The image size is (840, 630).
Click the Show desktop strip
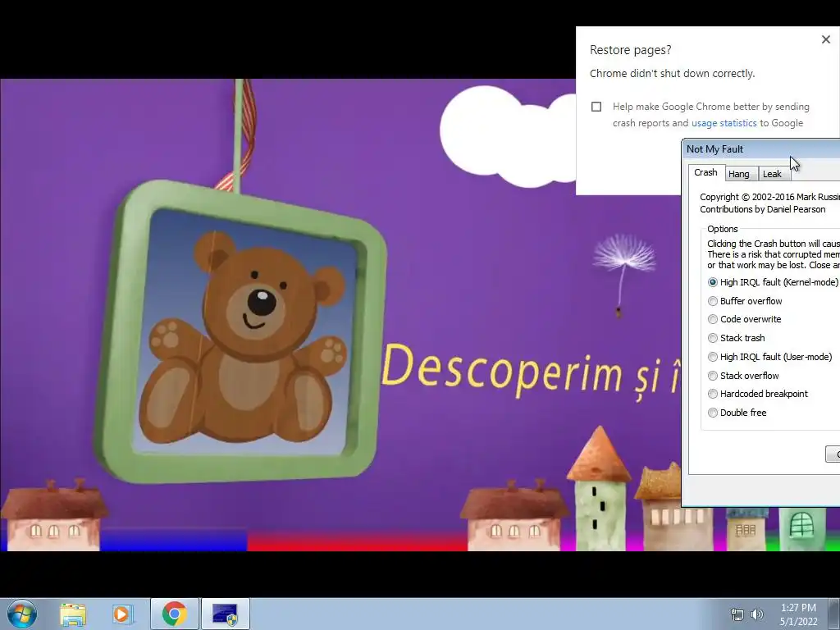coord(834,614)
